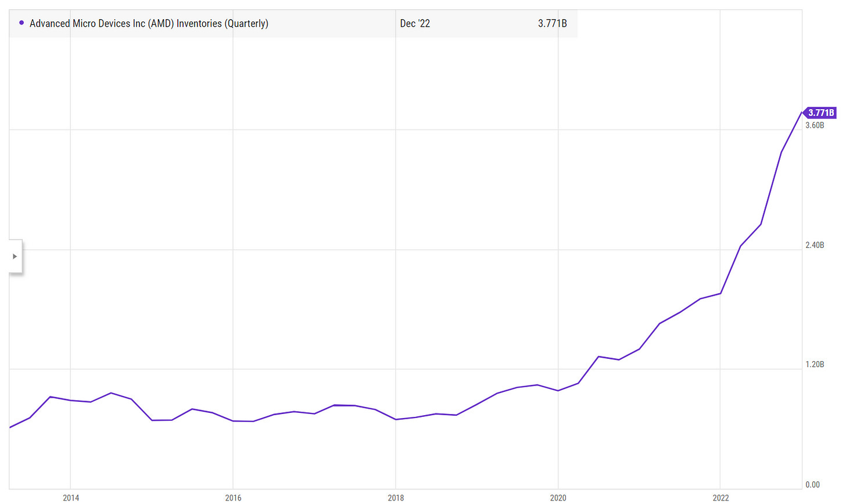Expand the side panel arrow tab
The height and width of the screenshot is (504, 846).
15,256
